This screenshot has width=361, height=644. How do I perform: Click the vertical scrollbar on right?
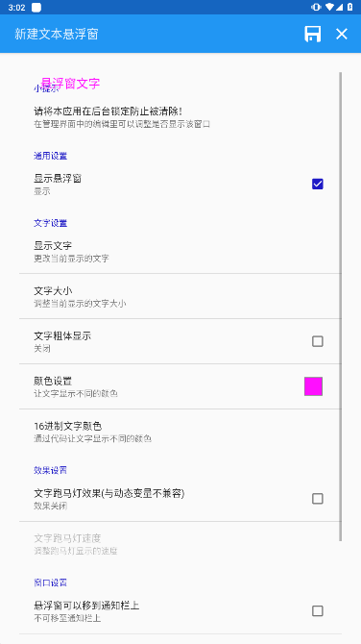click(x=341, y=307)
